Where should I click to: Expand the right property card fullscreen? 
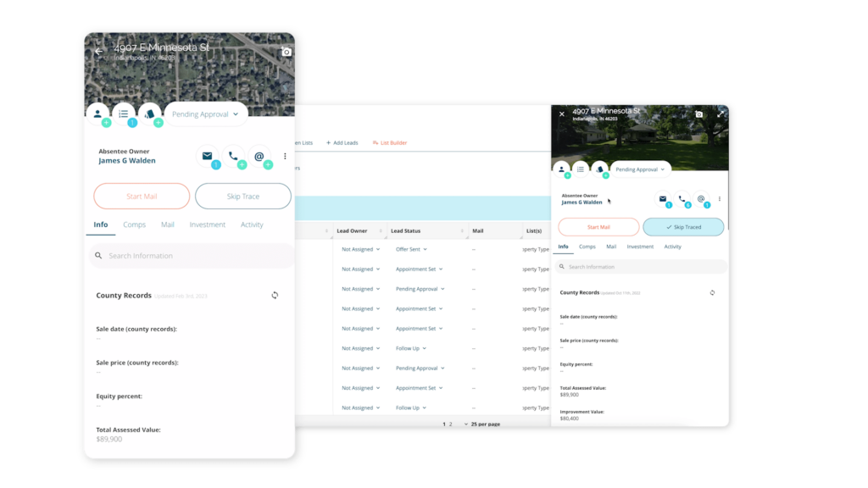coord(721,112)
